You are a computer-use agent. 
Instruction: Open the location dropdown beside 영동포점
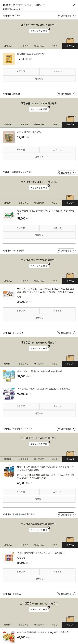(x=66, y=94)
